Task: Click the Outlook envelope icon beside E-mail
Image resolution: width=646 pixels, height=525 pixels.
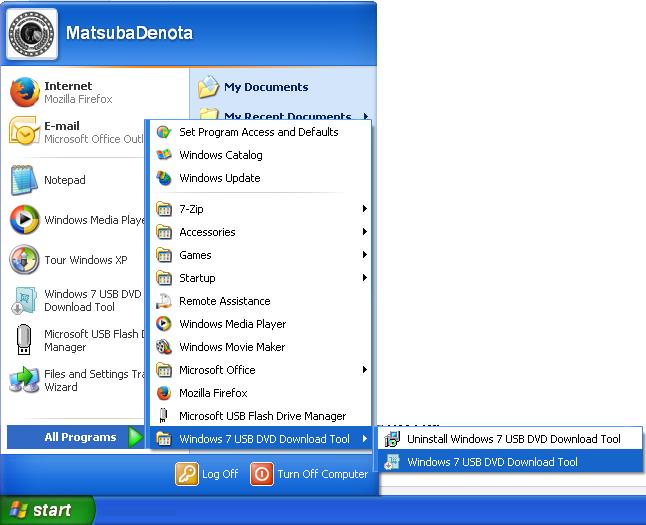Action: (24, 131)
